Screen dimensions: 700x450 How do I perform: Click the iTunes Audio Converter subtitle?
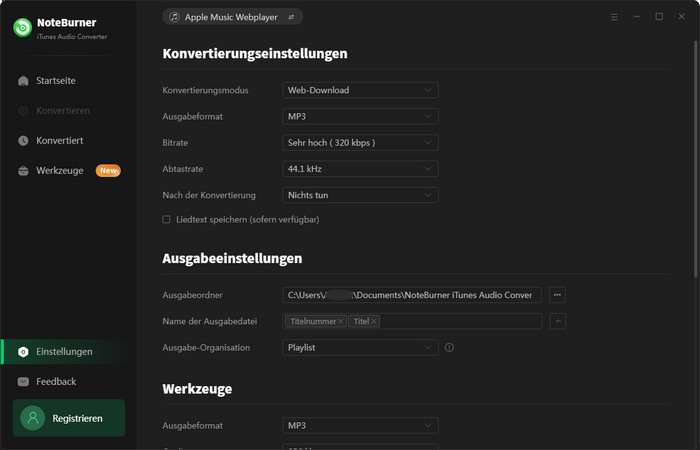click(x=72, y=37)
